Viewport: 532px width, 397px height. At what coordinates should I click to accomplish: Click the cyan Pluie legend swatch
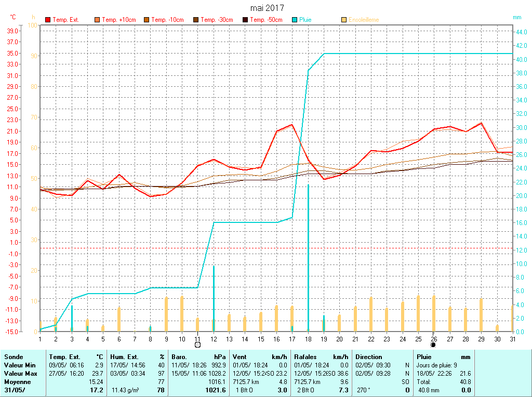click(x=295, y=20)
